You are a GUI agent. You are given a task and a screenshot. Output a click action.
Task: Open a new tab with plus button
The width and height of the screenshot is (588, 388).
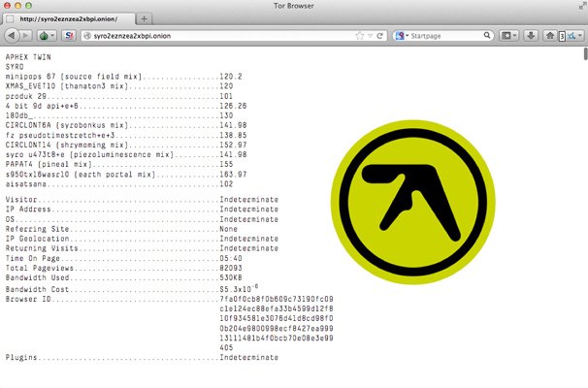coord(145,18)
